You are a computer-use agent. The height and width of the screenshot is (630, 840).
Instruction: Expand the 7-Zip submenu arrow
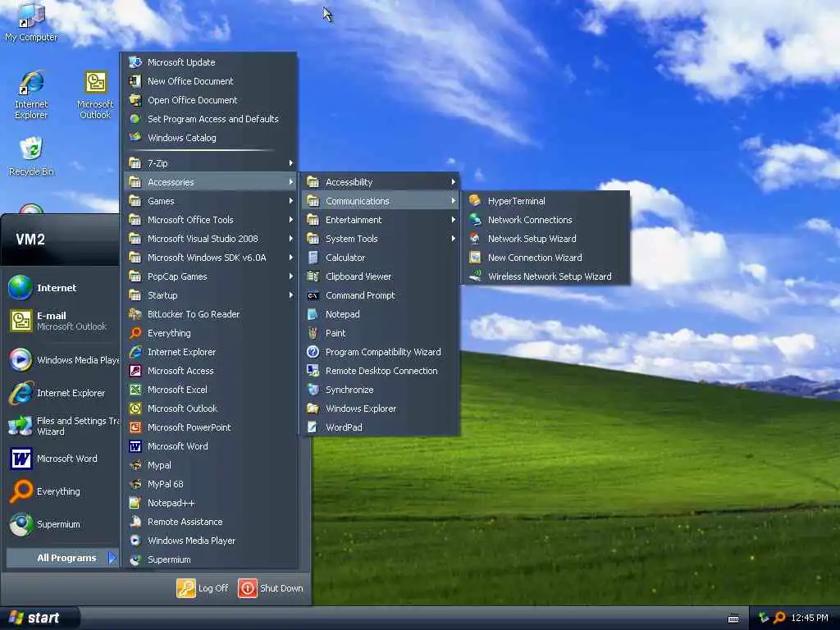click(291, 163)
